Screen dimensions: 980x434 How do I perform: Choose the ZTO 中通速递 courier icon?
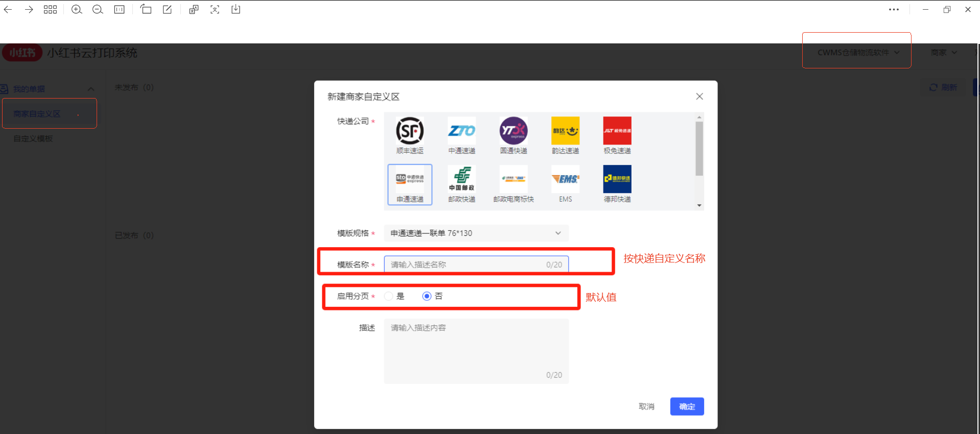[462, 131]
